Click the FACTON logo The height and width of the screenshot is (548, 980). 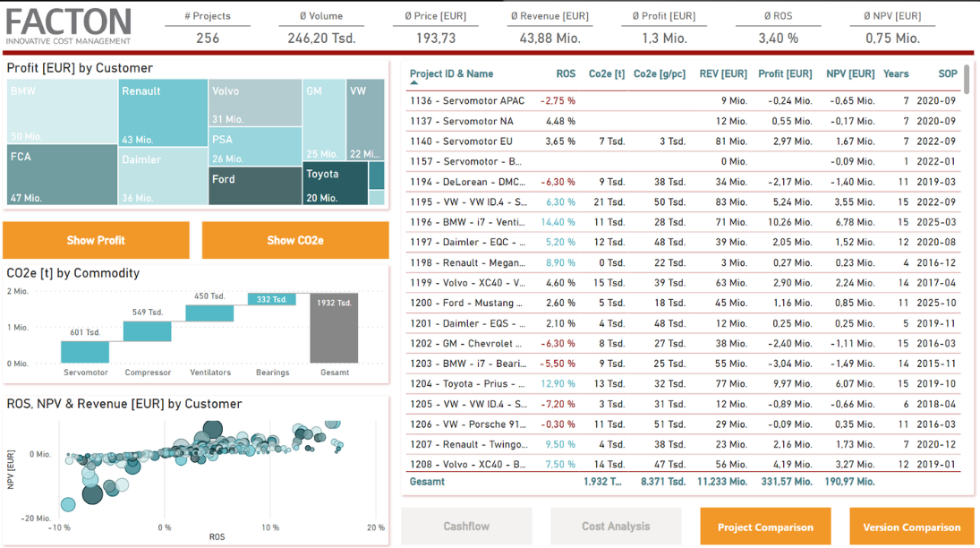(67, 24)
